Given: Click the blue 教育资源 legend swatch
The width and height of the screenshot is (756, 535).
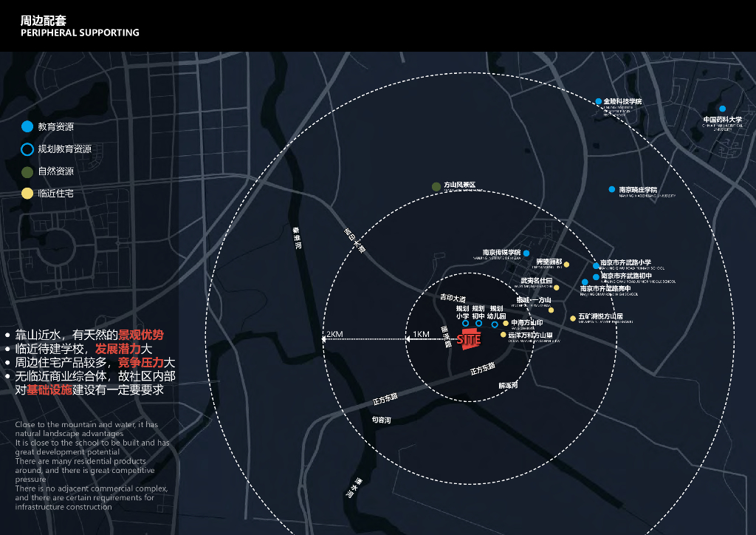Looking at the screenshot, I should click(27, 126).
